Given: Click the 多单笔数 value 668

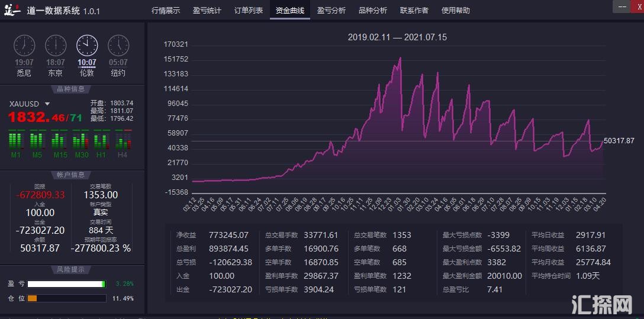Looking at the screenshot, I should 400,249.
